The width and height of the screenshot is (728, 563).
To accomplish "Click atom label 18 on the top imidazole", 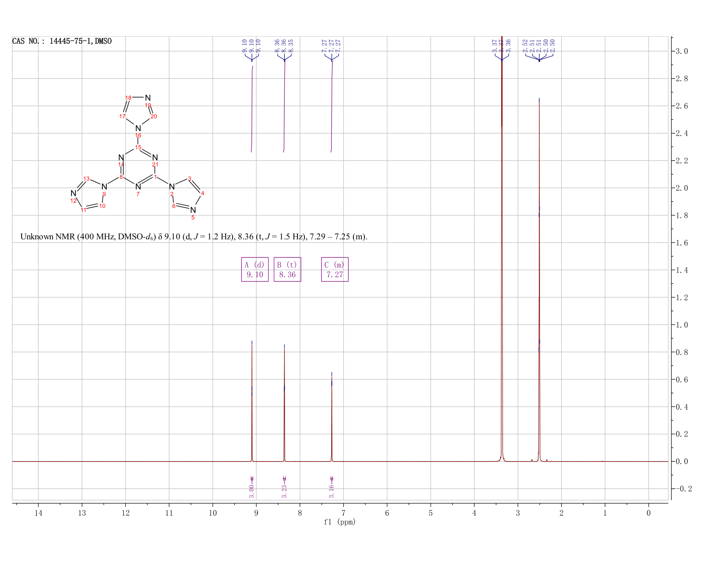I will [x=128, y=98].
